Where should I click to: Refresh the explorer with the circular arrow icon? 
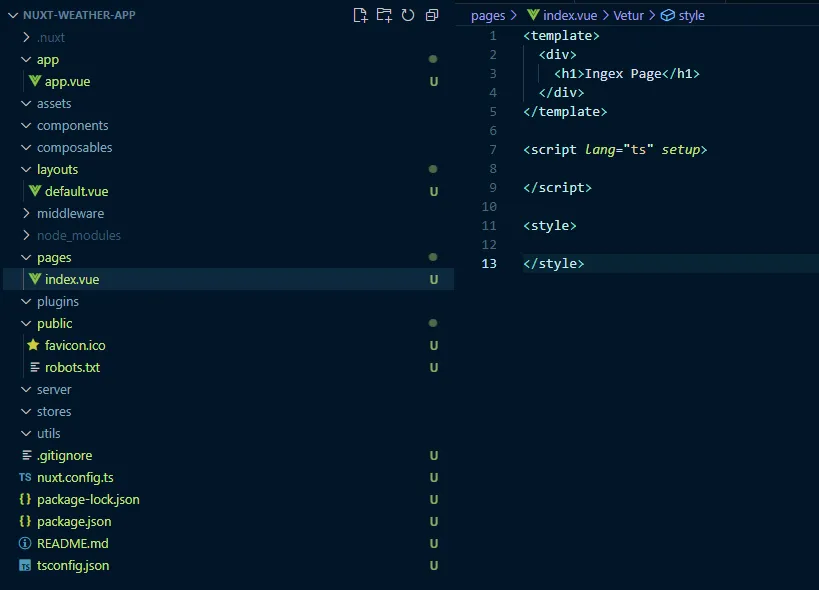(408, 15)
